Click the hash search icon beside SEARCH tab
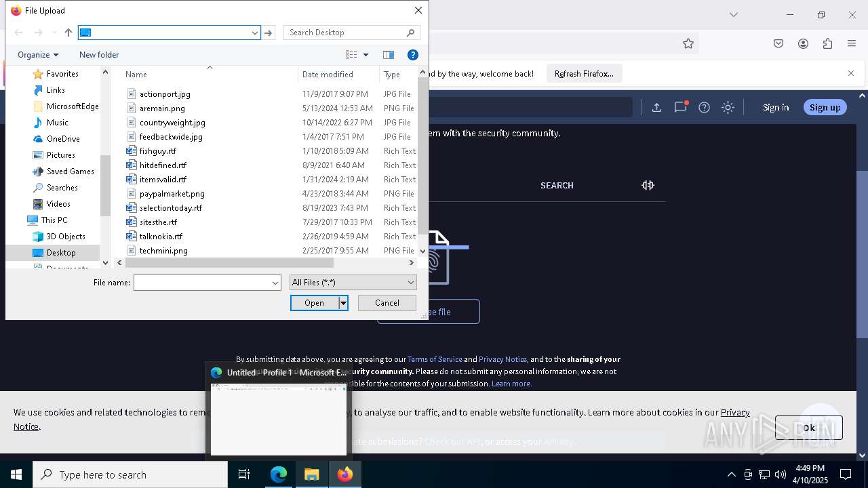 [648, 185]
